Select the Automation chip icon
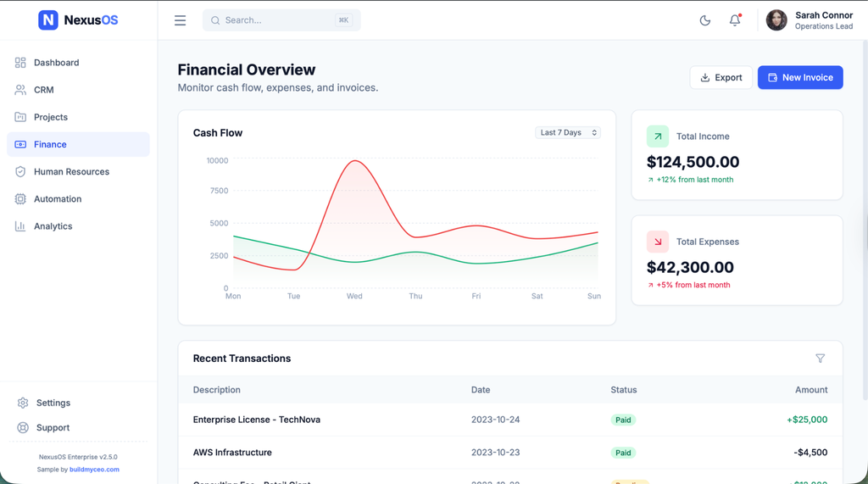 (x=20, y=199)
